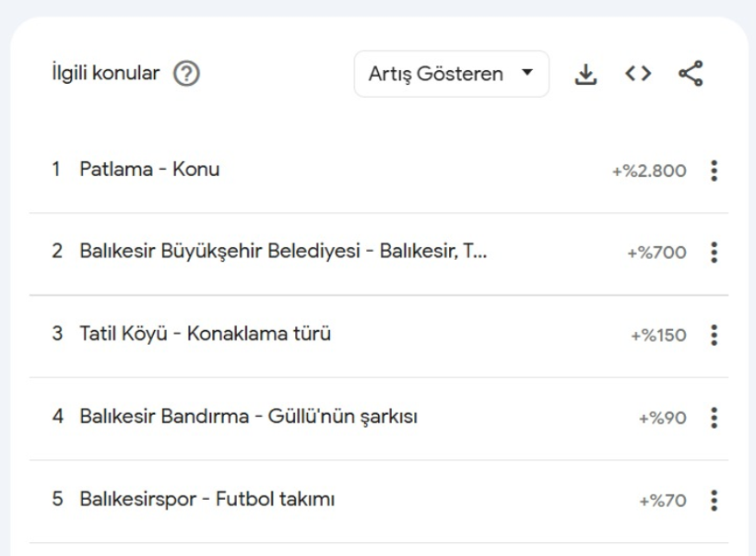Screen dimensions: 756x556
Task: Open more options for Balıkesir Bandırma row
Action: click(714, 418)
